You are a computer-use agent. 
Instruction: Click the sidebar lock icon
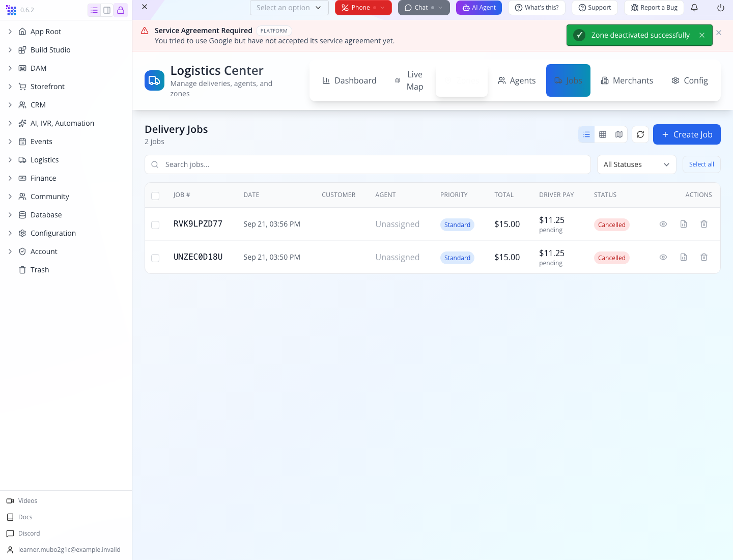[x=121, y=10]
